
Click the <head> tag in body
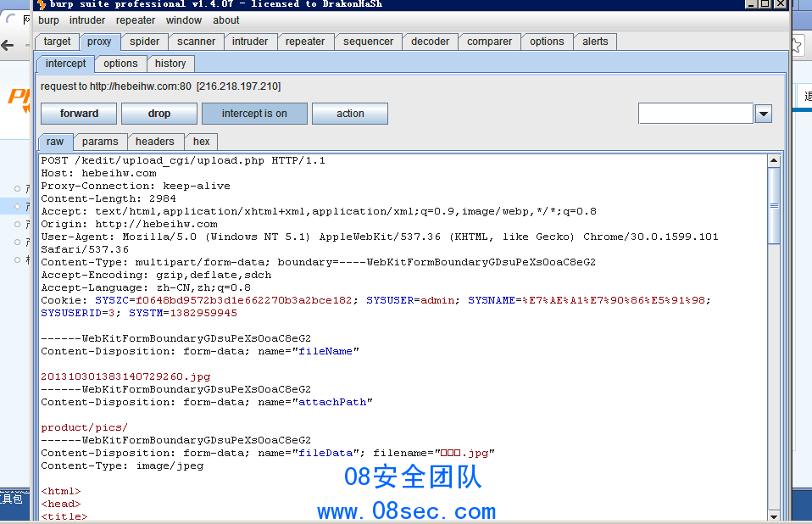coord(60,504)
